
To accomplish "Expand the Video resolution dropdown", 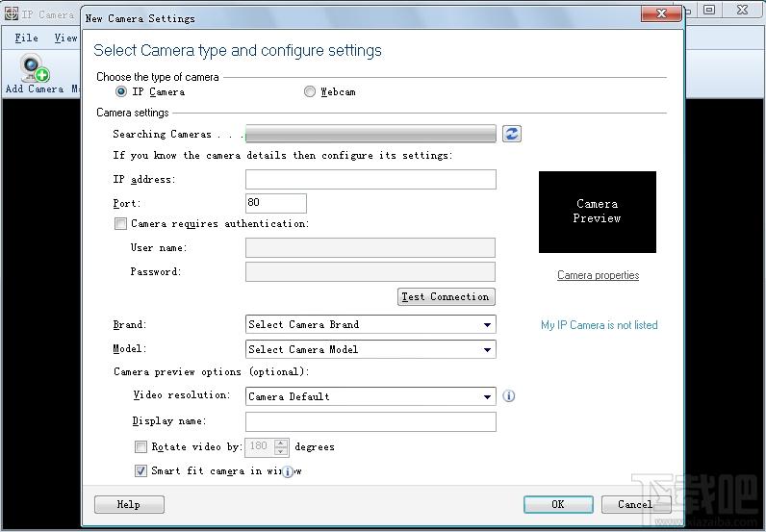I will 370,396.
